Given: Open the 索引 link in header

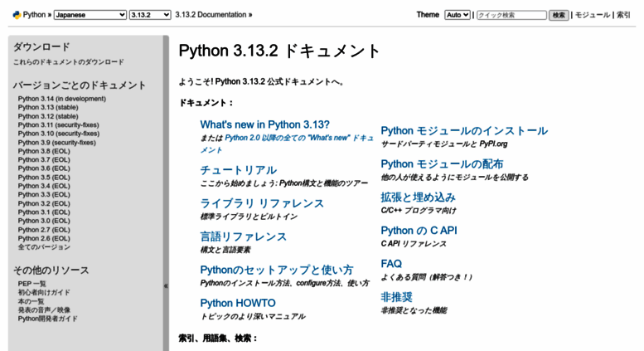Looking at the screenshot, I should coord(623,15).
